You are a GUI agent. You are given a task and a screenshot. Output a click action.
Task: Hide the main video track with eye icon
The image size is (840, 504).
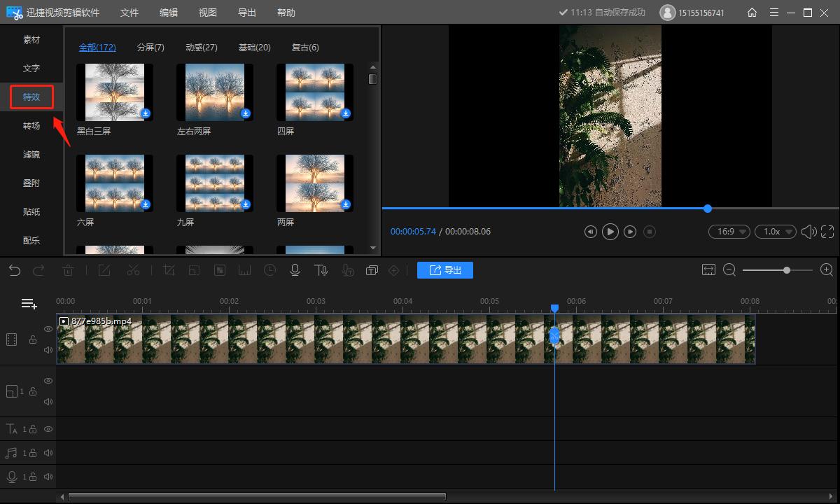(x=48, y=328)
